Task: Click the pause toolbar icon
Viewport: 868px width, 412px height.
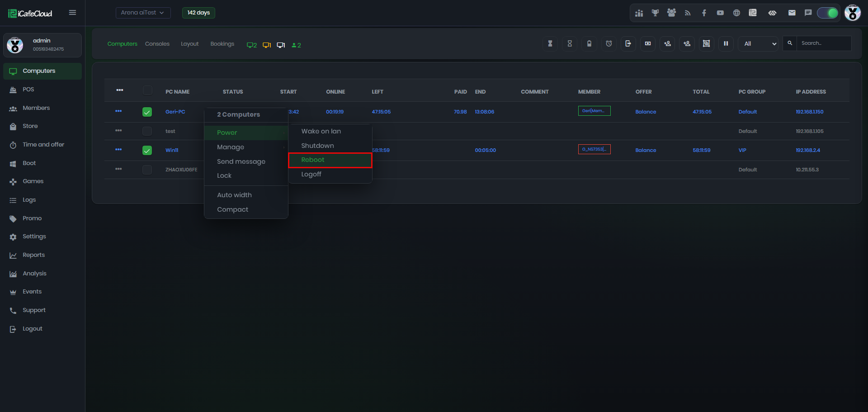Action: pos(726,43)
